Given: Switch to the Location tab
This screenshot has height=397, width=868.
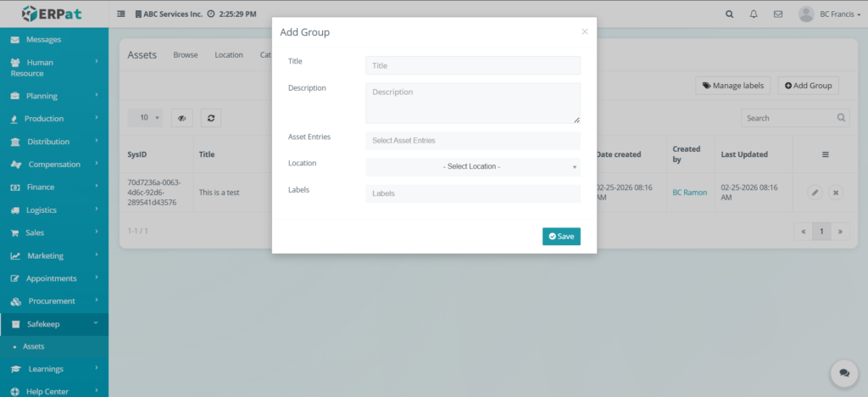Looking at the screenshot, I should [229, 55].
